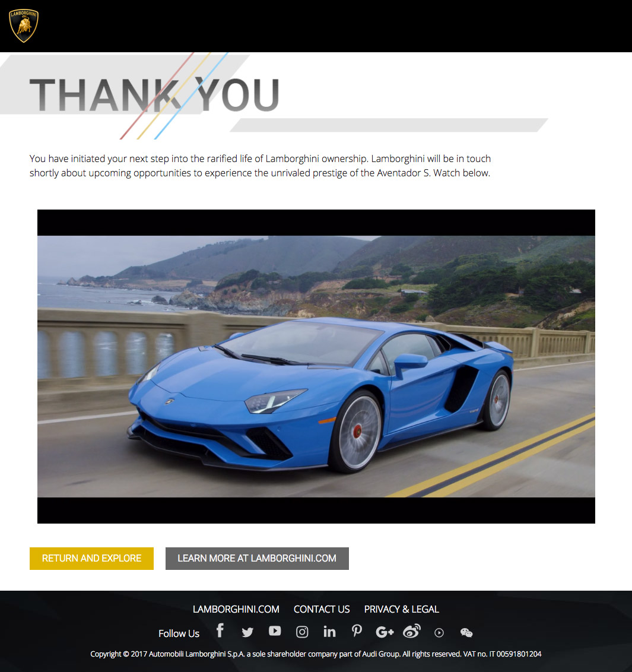Open Lamborghini's WeChat link
Screen dimensions: 632x672
coord(466,633)
